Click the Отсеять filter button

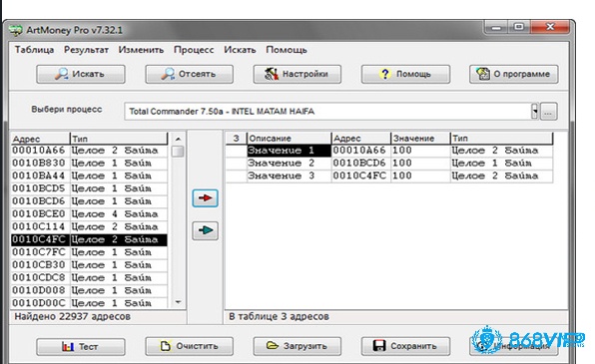[x=189, y=74]
